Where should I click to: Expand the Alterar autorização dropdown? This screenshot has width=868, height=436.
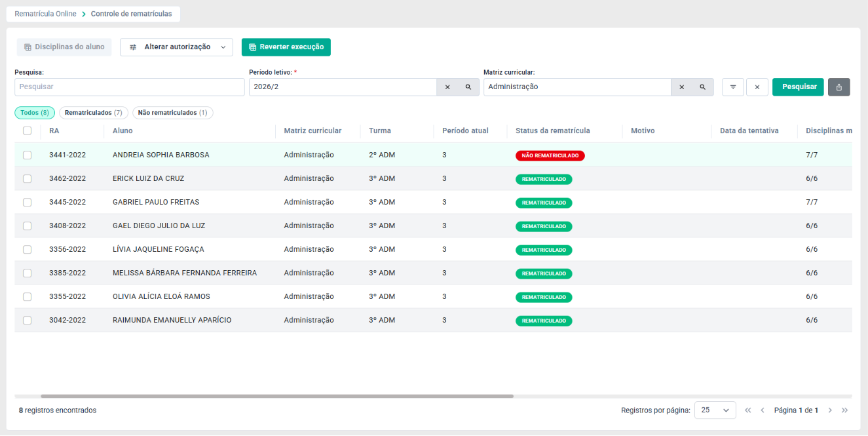pyautogui.click(x=176, y=47)
